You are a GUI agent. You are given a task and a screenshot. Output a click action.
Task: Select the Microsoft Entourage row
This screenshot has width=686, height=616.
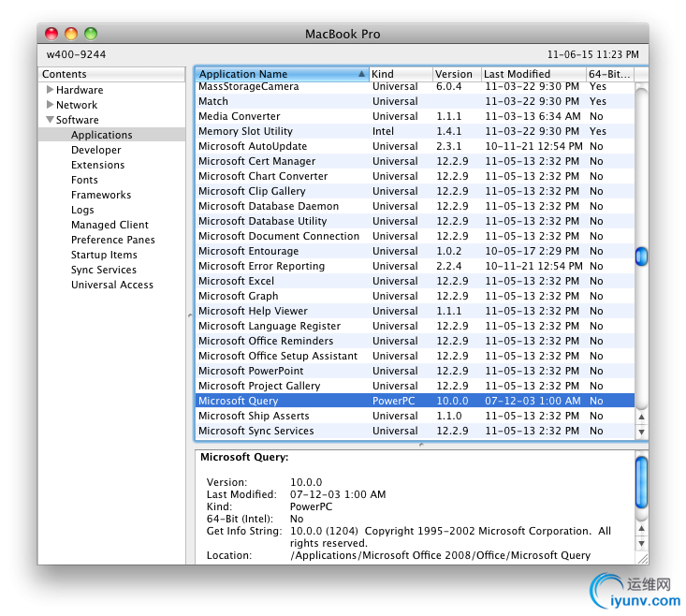tap(415, 251)
